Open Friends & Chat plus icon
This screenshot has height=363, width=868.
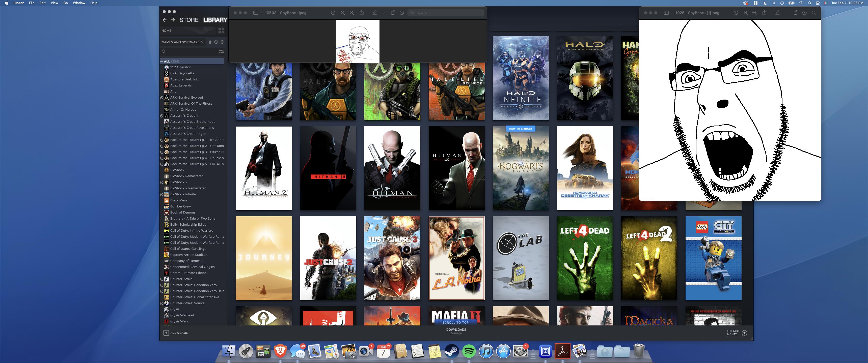(x=745, y=333)
